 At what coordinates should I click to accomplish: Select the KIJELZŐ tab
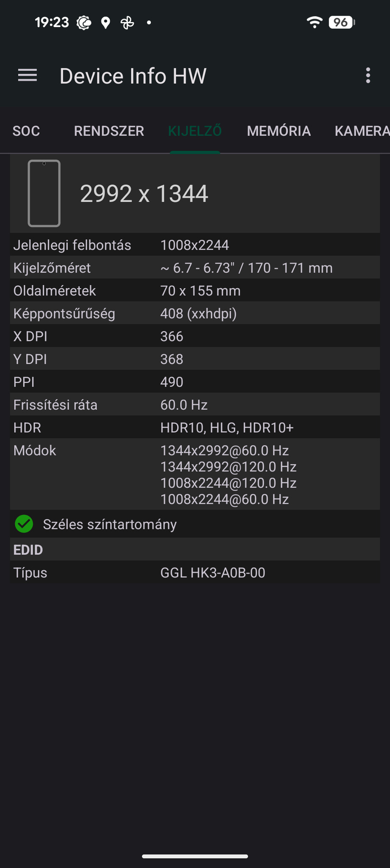(x=195, y=131)
